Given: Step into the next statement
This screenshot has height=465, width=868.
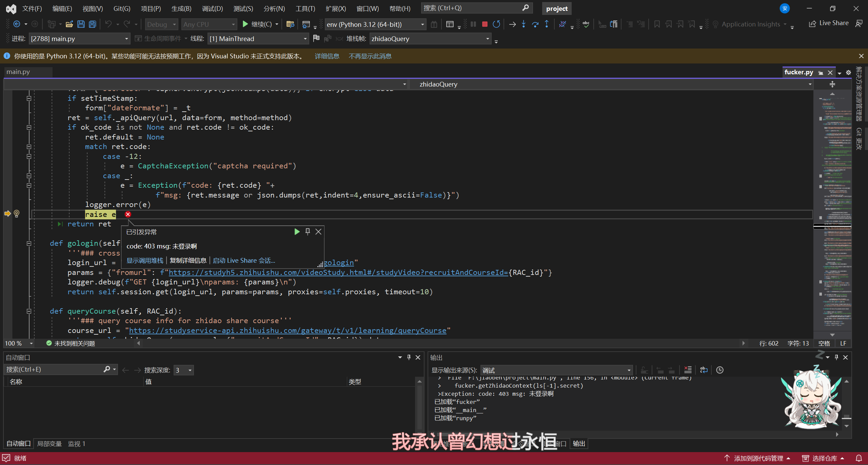Looking at the screenshot, I should click(524, 24).
